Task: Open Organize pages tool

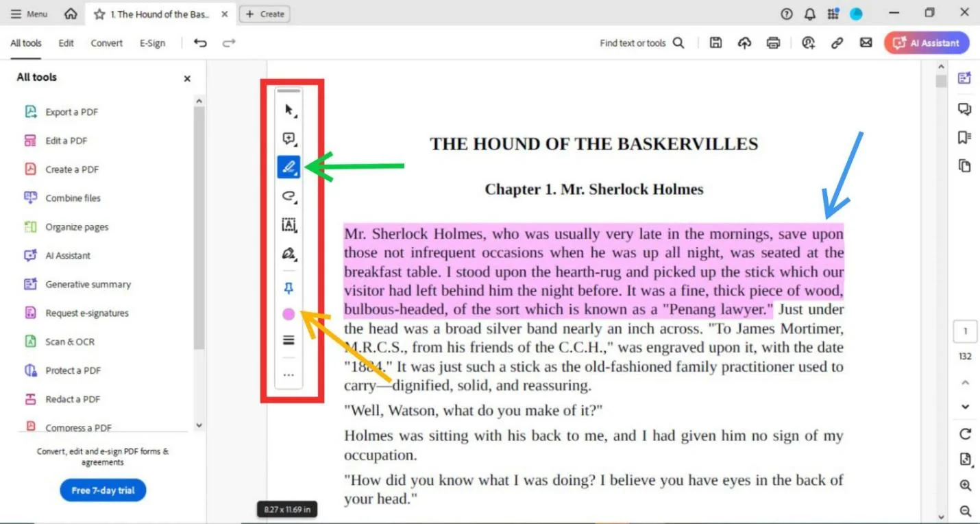Action: pyautogui.click(x=66, y=227)
